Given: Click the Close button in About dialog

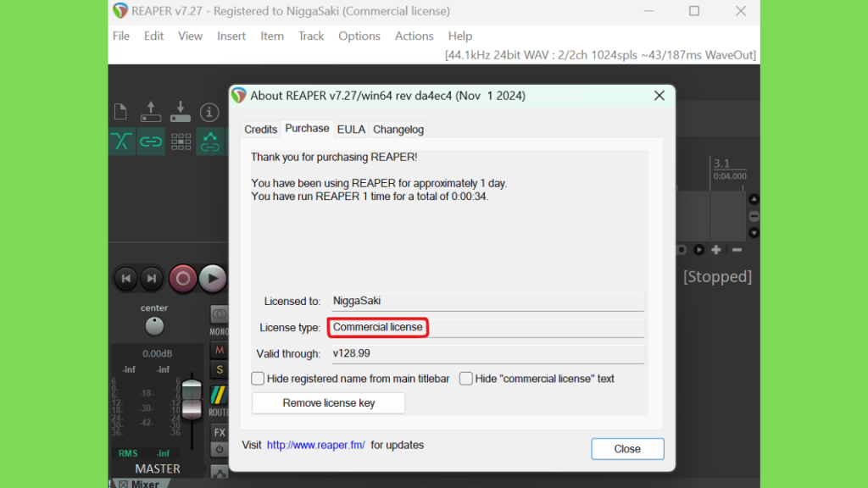Looking at the screenshot, I should pos(627,449).
